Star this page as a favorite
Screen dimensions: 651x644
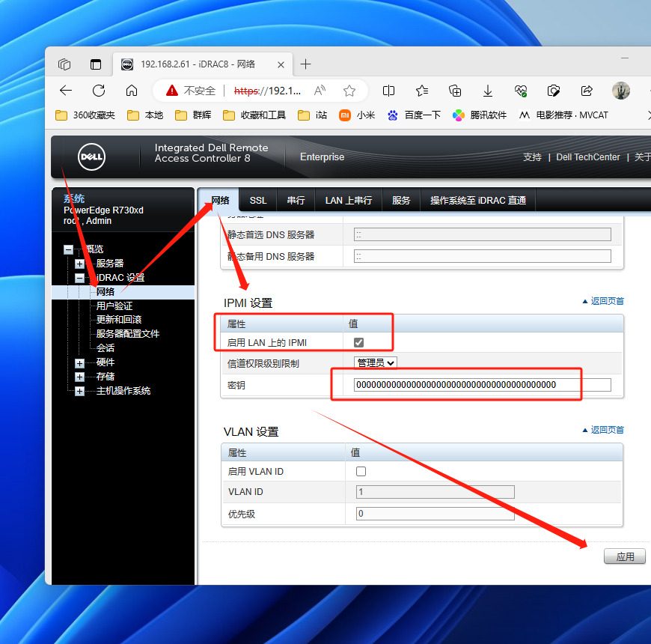349,91
